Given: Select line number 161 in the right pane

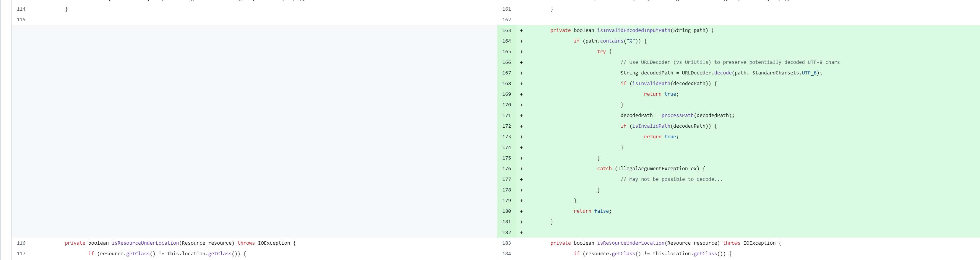Looking at the screenshot, I should coord(506,9).
